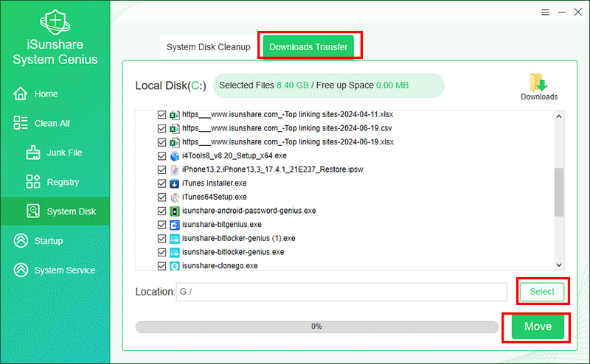Screen dimensions: 590x364
Task: Click the Home sidebar icon
Action: (x=21, y=94)
